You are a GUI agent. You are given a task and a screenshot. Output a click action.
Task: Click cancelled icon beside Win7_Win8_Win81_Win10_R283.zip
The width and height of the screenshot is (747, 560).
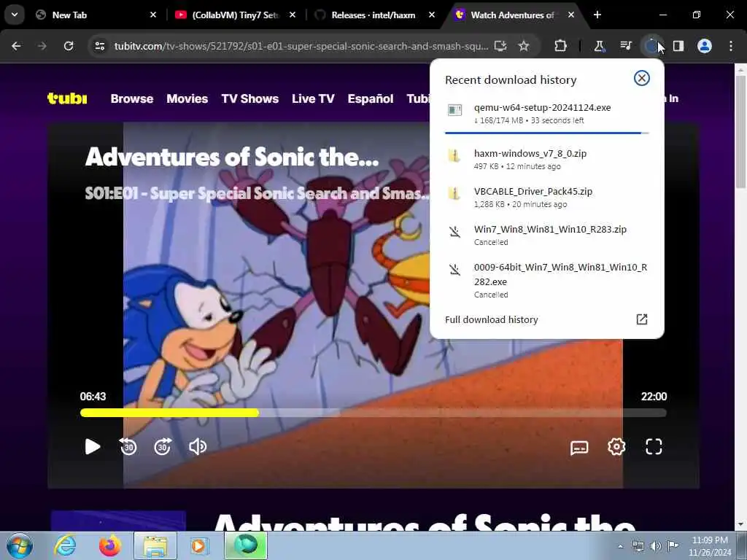click(x=455, y=232)
